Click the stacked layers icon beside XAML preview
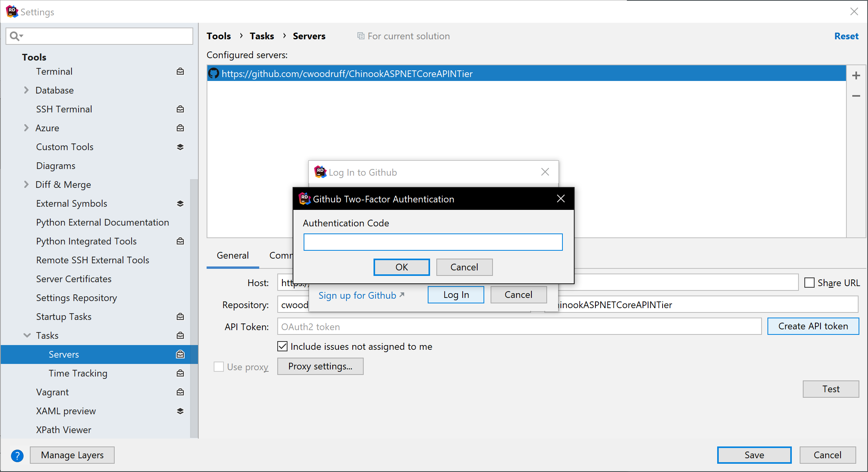 point(180,411)
